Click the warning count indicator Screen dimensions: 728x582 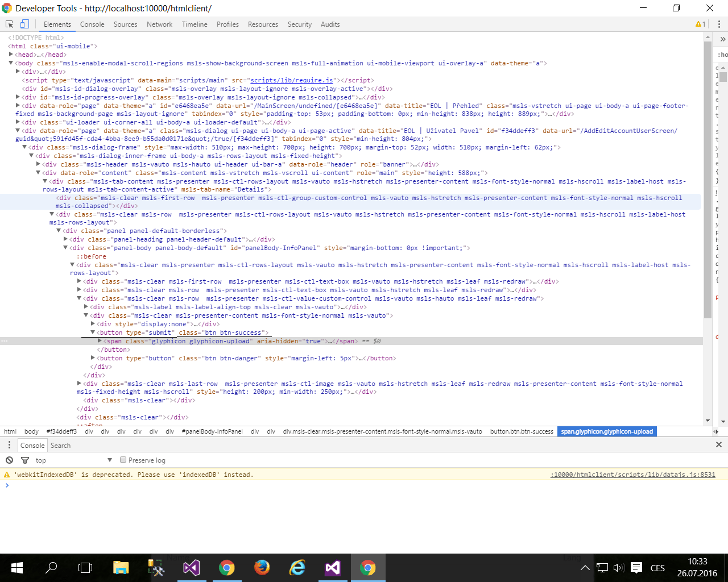700,24
